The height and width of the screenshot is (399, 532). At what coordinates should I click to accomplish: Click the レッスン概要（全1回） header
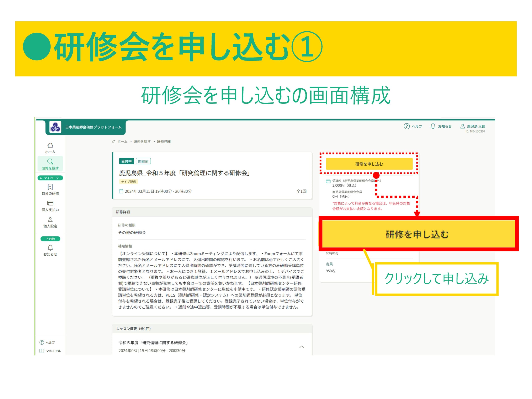tap(212, 329)
